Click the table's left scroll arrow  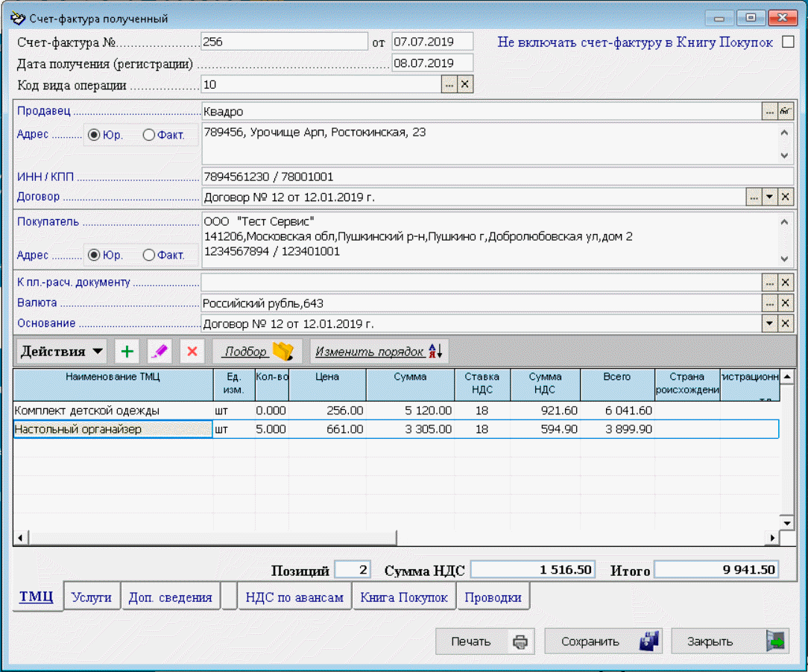point(21,538)
